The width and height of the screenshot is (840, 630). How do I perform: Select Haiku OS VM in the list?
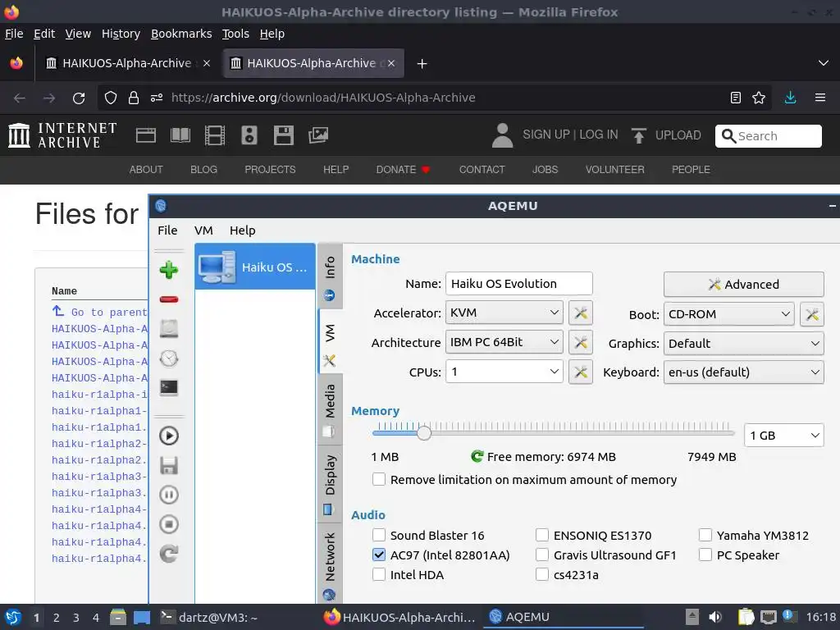tap(255, 267)
